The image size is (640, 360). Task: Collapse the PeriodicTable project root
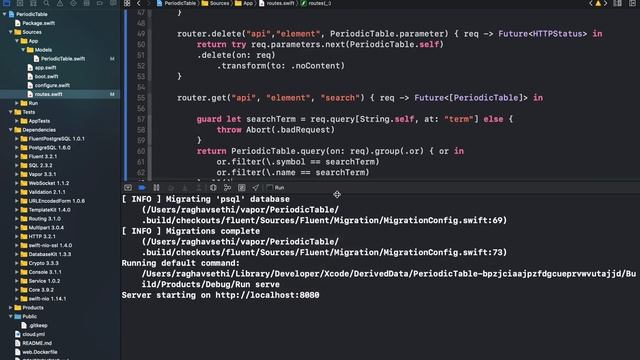click(4, 14)
